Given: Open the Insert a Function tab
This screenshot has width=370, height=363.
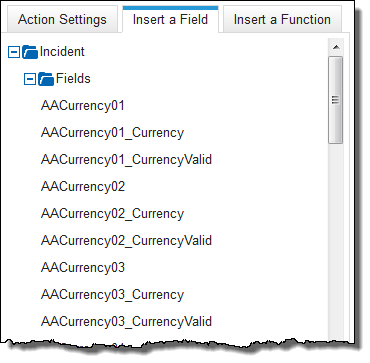Looking at the screenshot, I should 282,19.
